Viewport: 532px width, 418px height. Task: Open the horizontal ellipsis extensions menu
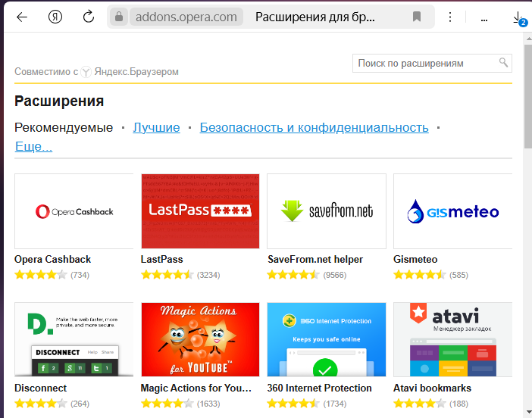484,20
